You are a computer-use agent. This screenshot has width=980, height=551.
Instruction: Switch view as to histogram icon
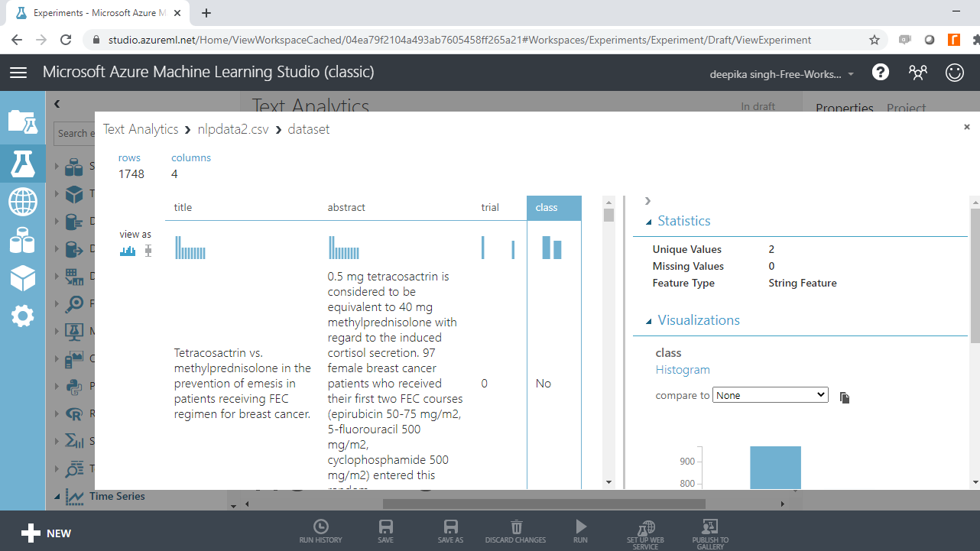click(x=128, y=251)
